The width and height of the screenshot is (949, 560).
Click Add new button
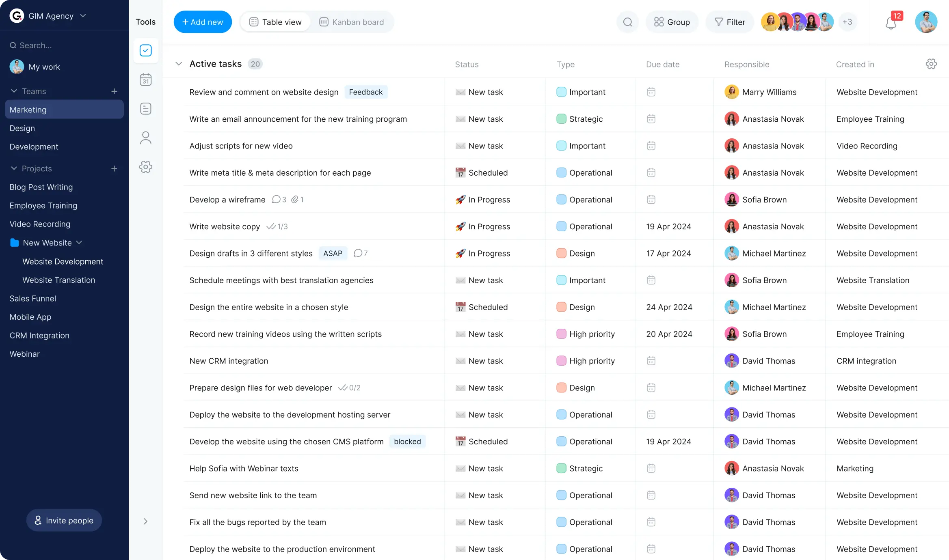(x=203, y=22)
